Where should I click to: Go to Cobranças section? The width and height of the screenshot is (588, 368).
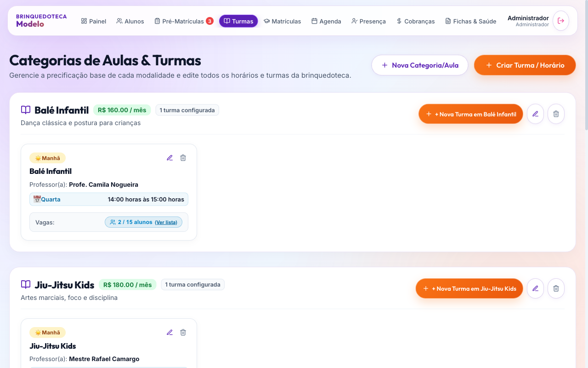tap(415, 21)
